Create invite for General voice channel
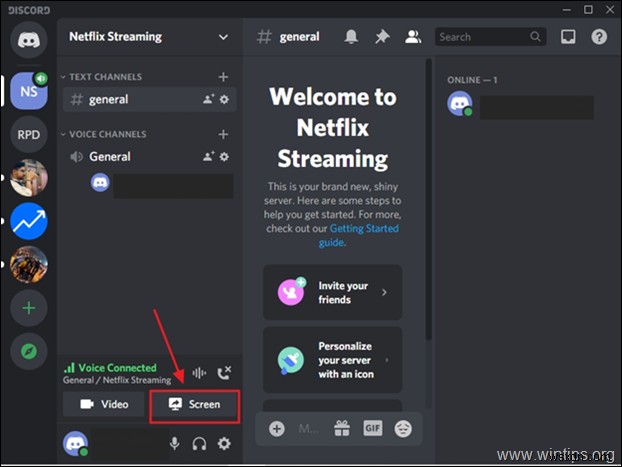The height and width of the screenshot is (467, 622). 209,157
